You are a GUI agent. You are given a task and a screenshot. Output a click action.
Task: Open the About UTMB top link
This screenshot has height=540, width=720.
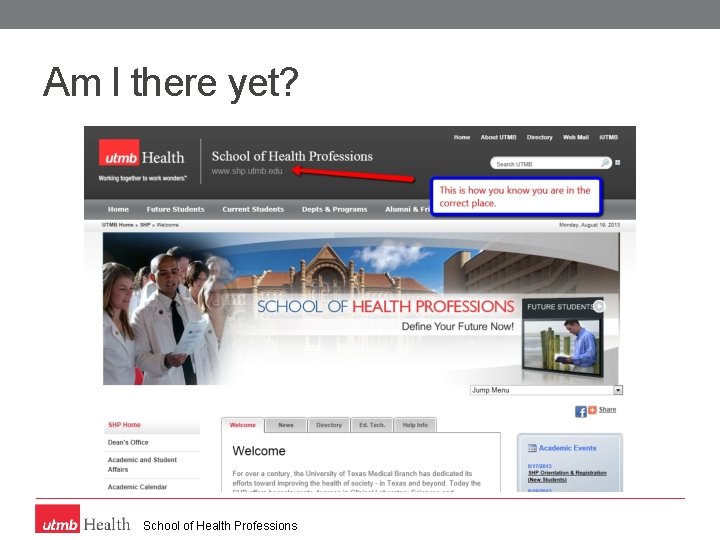point(498,137)
